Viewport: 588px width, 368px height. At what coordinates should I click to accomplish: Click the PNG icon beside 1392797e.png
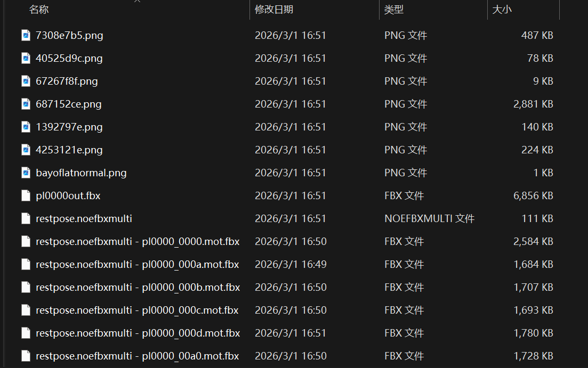26,127
